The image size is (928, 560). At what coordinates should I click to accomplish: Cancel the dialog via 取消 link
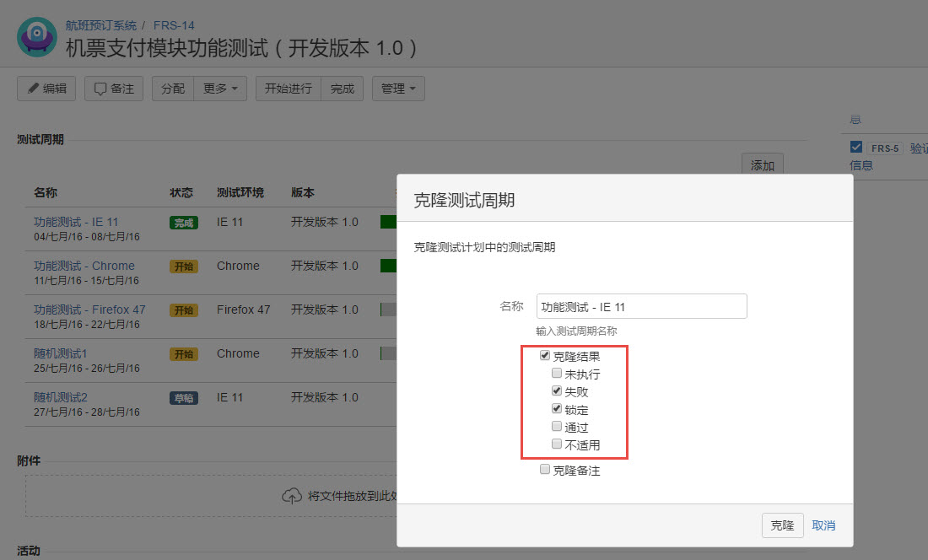[x=823, y=525]
